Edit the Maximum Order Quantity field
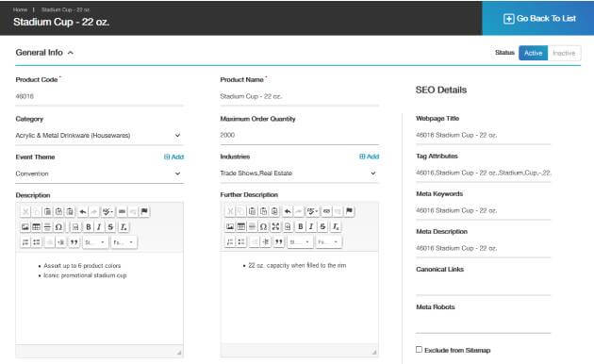The width and height of the screenshot is (594, 364). click(x=299, y=135)
